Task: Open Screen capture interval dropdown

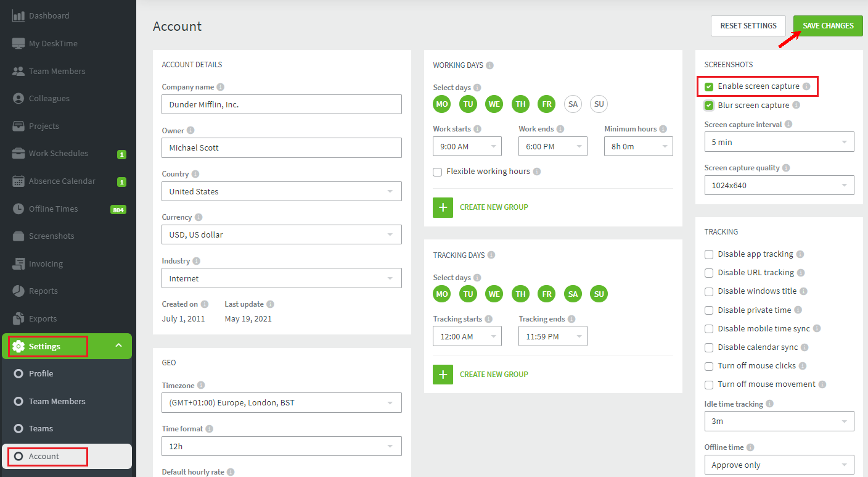Action: pos(779,142)
